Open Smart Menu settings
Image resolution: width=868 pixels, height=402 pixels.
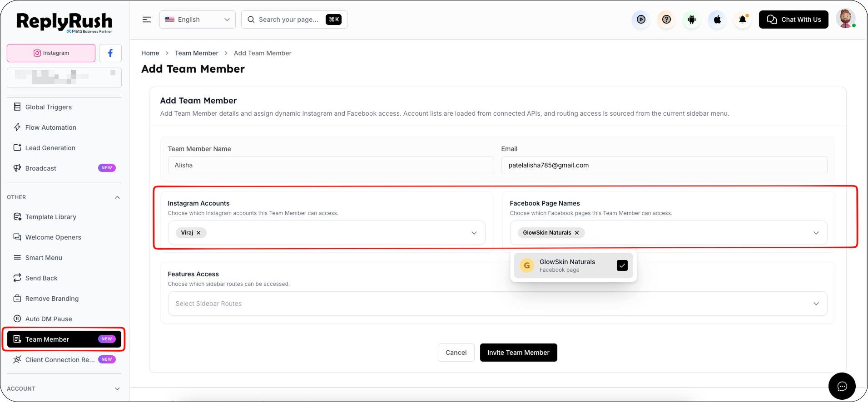point(64,257)
